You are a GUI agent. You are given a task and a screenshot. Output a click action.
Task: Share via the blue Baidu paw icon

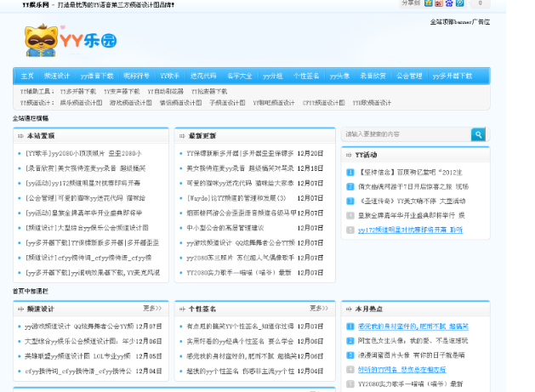click(x=449, y=3)
